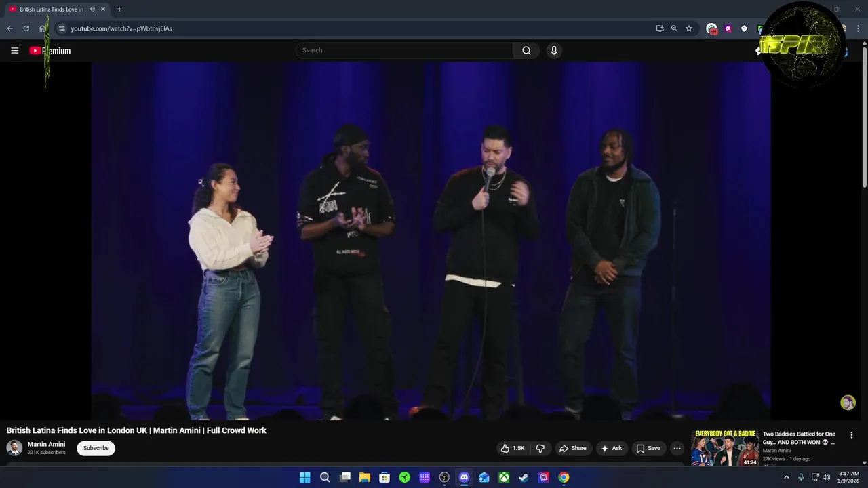Open the purple star extension

tap(728, 28)
